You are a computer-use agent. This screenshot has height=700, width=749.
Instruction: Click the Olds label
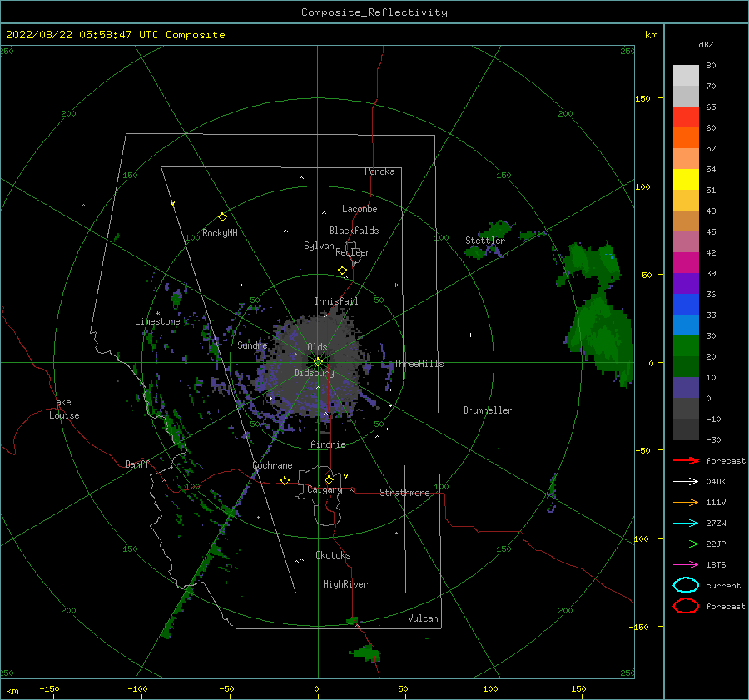pos(317,347)
